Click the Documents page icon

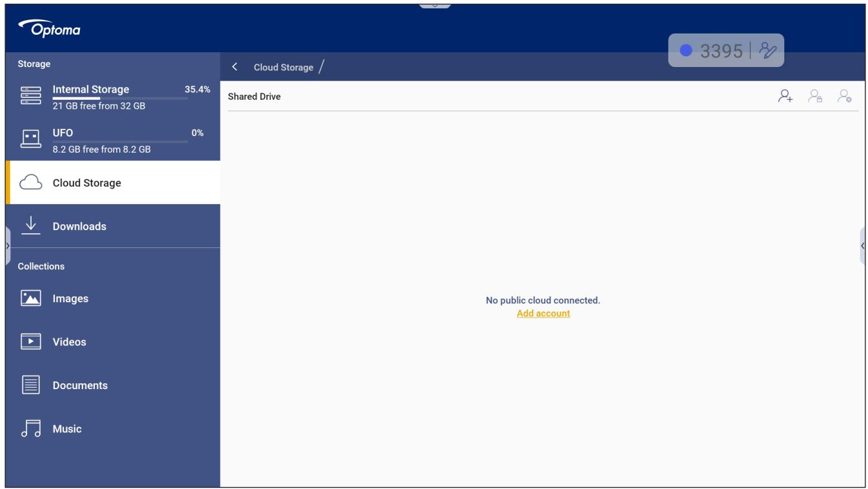point(30,385)
